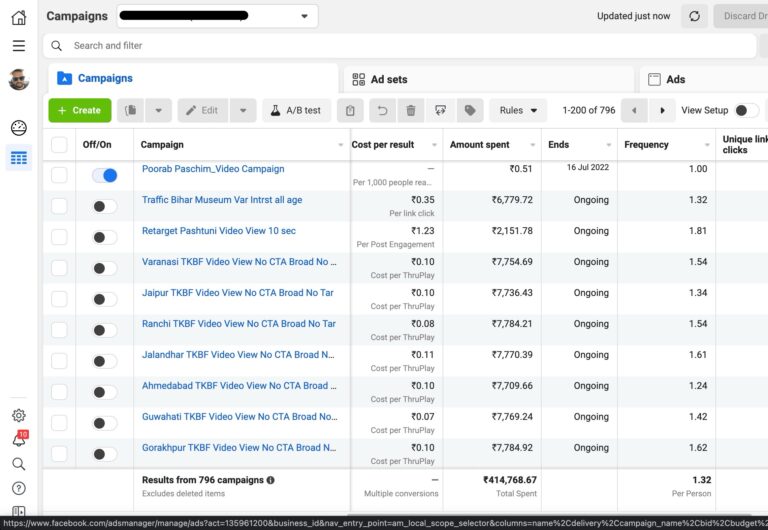Click the undo arrow icon in toolbar
Screen dimensions: 768x530
coord(381,111)
